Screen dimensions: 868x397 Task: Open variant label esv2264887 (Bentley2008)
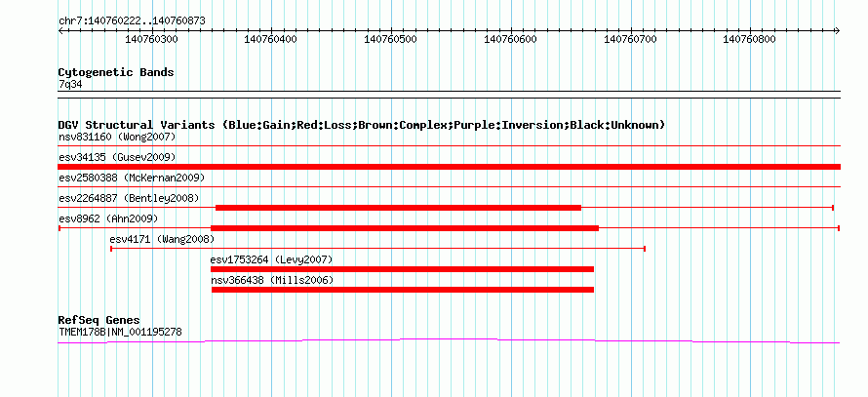pyautogui.click(x=129, y=198)
